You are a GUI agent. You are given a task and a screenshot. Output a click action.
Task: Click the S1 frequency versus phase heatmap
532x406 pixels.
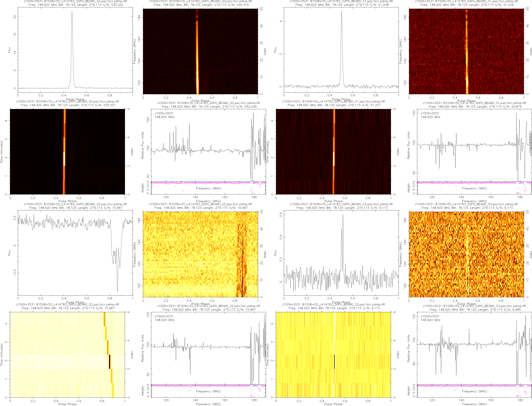466,51
